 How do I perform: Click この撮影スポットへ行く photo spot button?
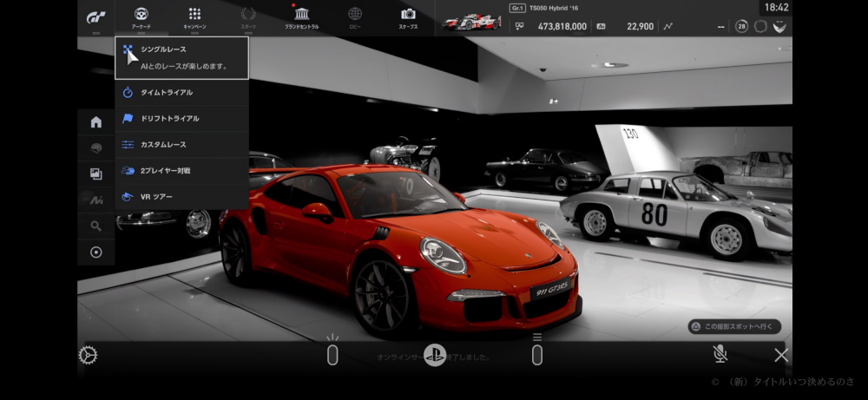734,326
